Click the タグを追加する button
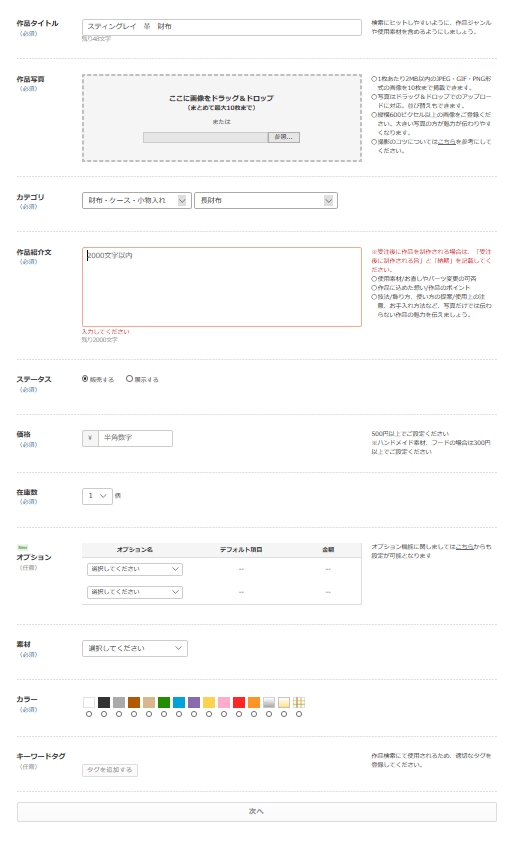 [x=110, y=770]
